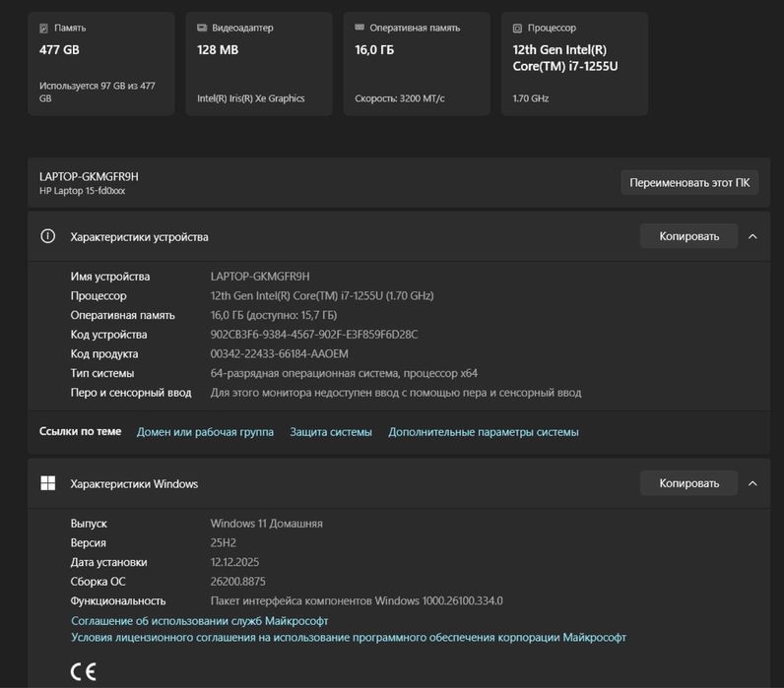Click the Используется 97 GB из 477 GB text

pos(98,92)
